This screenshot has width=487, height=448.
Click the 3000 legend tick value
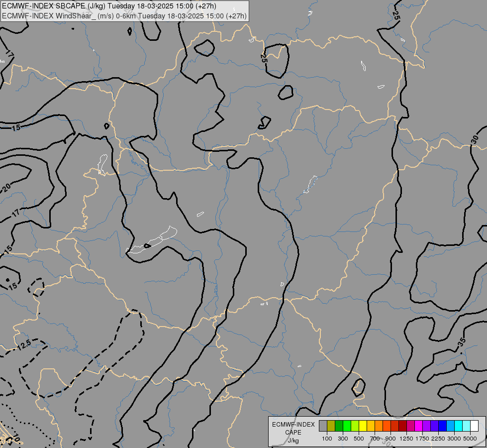[454, 439]
